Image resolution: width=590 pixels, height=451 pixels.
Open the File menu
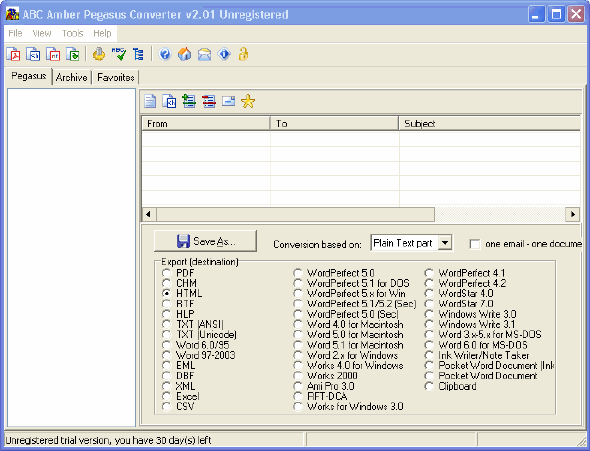coord(15,33)
